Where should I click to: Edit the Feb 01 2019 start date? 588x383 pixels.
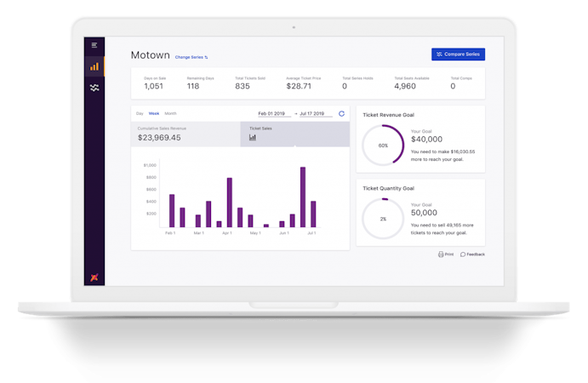274,114
